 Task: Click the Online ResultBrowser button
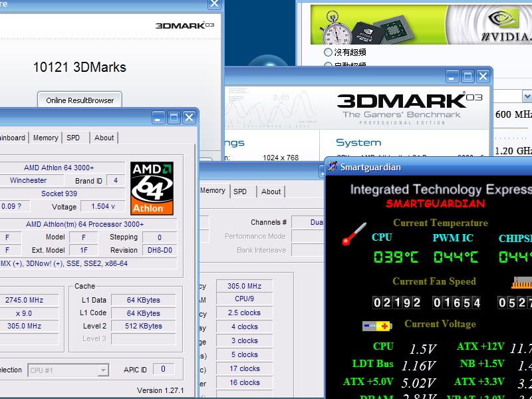[80, 100]
